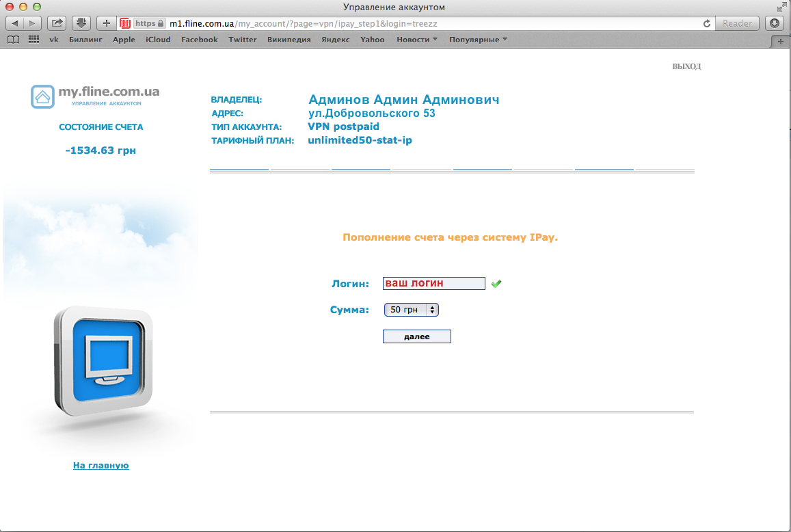Image resolution: width=791 pixels, height=532 pixels.
Task: Click the plus button beside the address bar
Action: 106,23
